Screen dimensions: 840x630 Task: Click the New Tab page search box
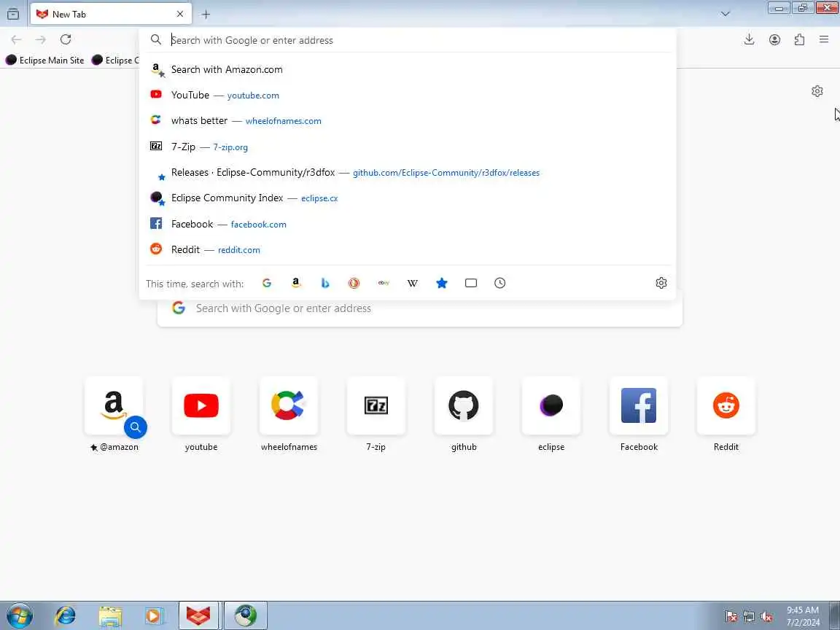(x=419, y=308)
